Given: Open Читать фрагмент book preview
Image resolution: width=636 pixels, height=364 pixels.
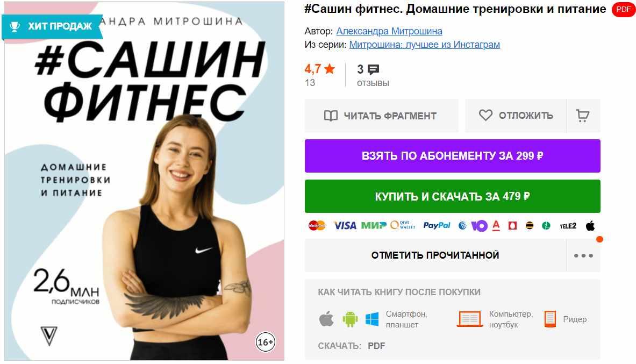Looking at the screenshot, I should point(381,116).
